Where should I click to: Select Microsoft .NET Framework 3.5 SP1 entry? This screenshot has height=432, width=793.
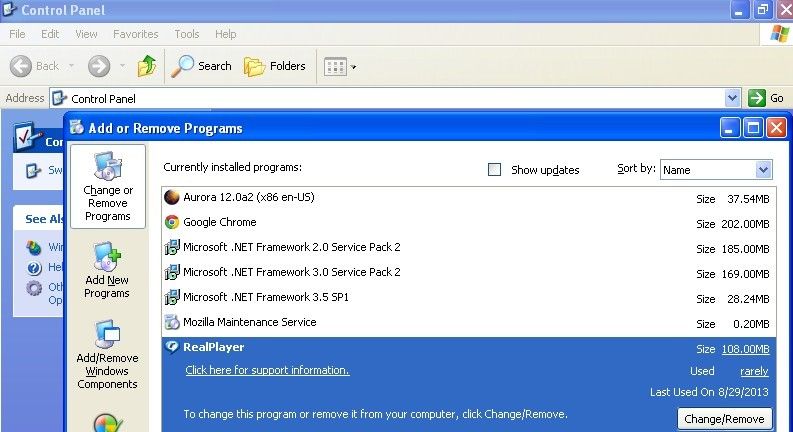click(x=266, y=297)
